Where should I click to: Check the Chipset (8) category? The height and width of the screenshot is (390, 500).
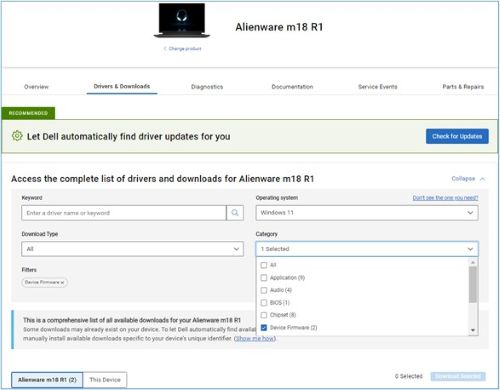(x=264, y=315)
